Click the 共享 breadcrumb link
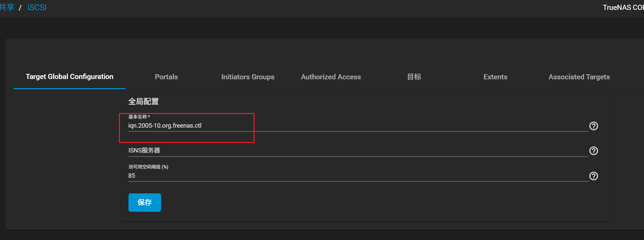 (x=7, y=7)
